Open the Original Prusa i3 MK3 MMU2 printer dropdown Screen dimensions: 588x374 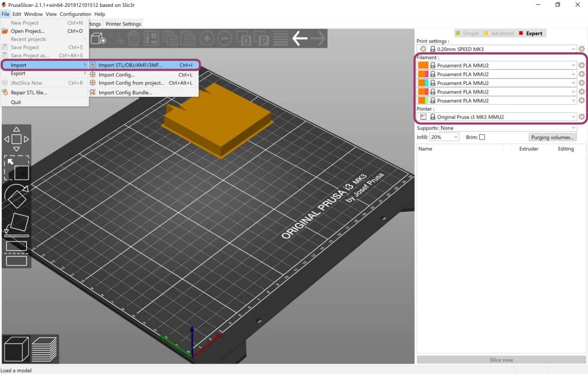(497, 117)
